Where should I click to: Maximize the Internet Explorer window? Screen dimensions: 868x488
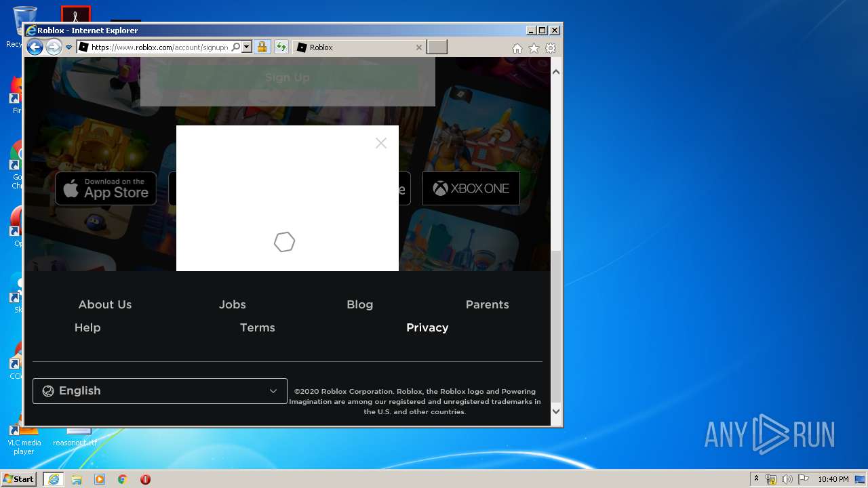[542, 30]
